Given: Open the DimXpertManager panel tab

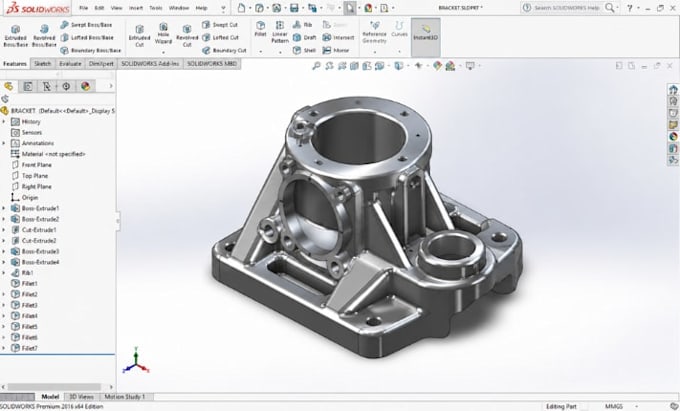Looking at the screenshot, I should [66, 86].
